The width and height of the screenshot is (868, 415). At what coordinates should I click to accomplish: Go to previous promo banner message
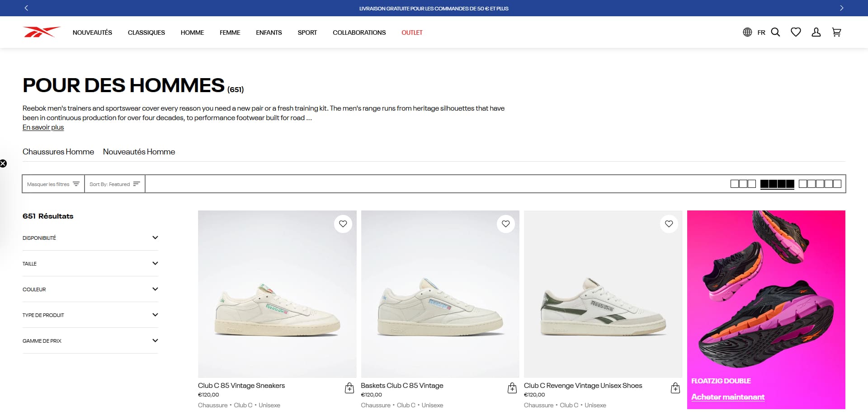point(26,8)
